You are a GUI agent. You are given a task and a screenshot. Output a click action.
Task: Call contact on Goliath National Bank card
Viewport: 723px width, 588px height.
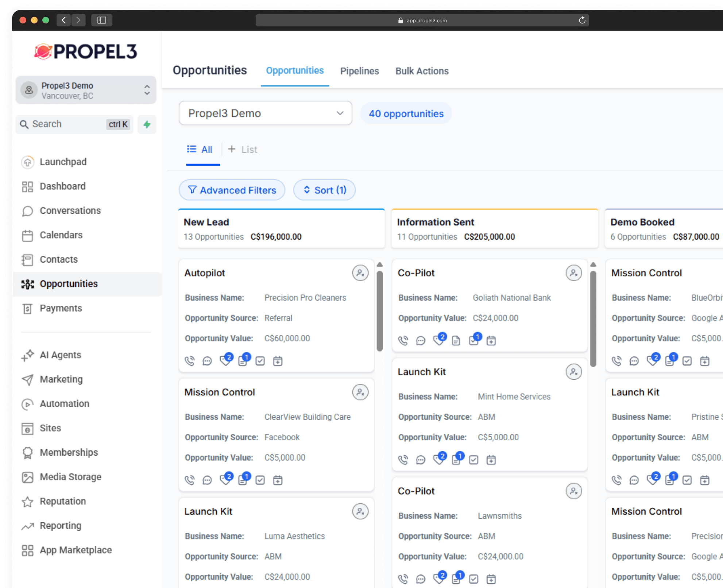(x=403, y=341)
